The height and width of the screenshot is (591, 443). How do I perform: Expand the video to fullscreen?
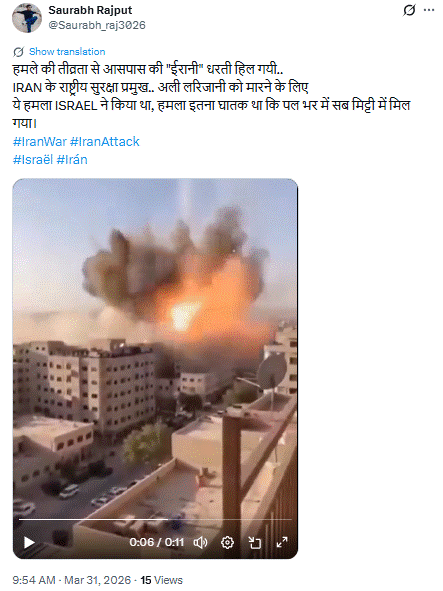pos(282,542)
